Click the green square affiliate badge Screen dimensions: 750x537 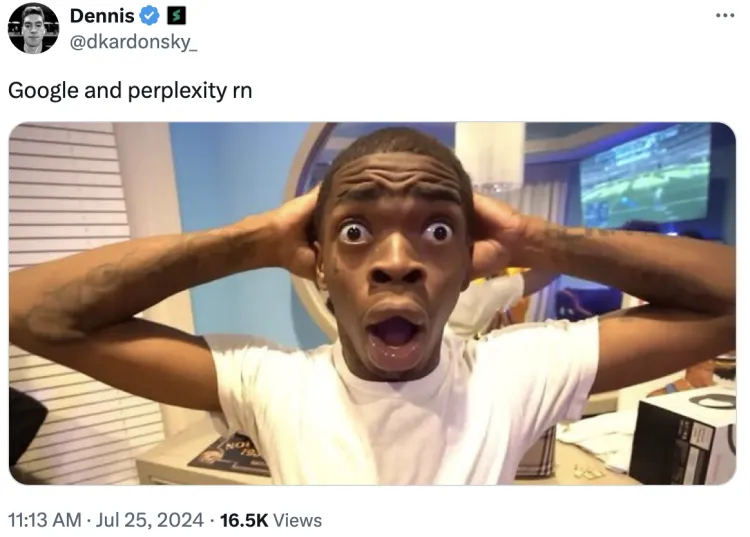click(176, 16)
